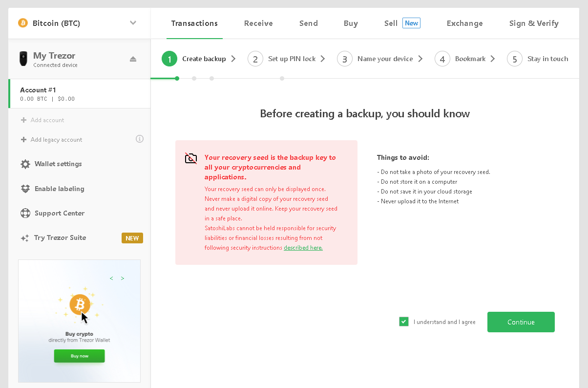Click 'Do not take a photo of your recovery seed.'
Screen dimensions: 588x388
click(x=434, y=172)
